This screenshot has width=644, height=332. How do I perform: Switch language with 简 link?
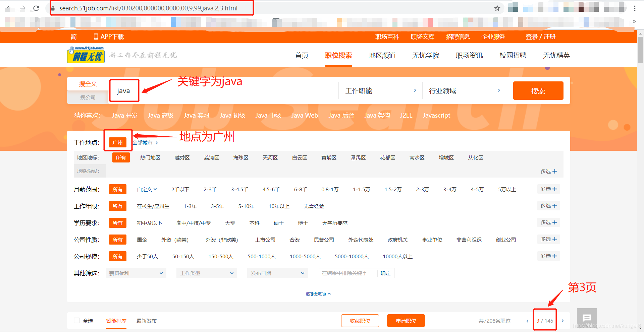74,37
